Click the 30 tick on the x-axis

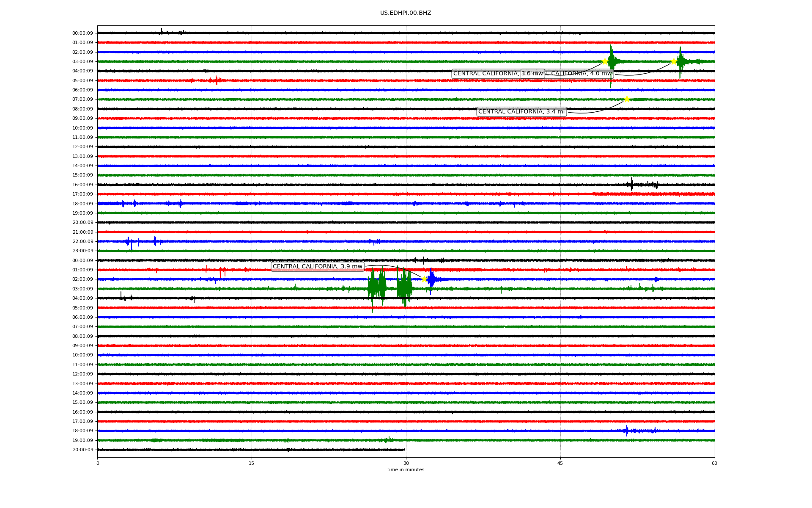click(x=406, y=463)
